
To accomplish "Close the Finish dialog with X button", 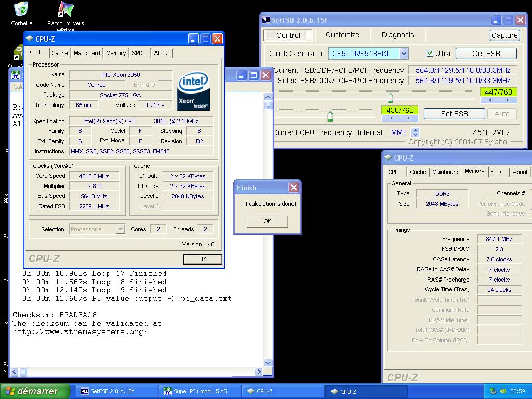I will click(x=294, y=187).
